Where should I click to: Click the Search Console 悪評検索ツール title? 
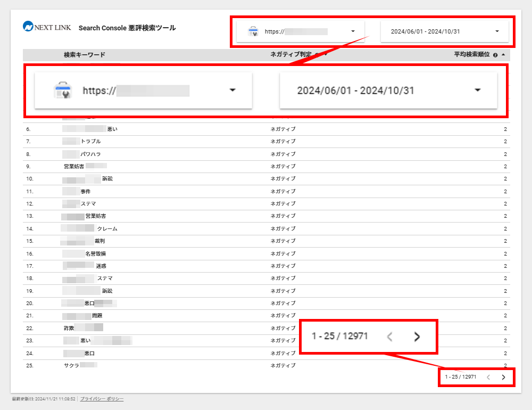pyautogui.click(x=127, y=28)
